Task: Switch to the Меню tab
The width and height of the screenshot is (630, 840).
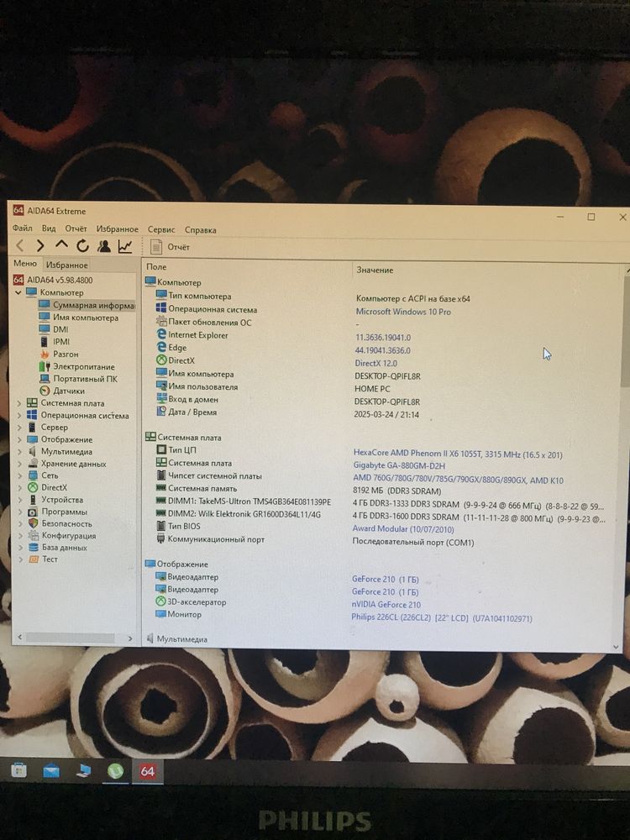Action: (x=25, y=264)
